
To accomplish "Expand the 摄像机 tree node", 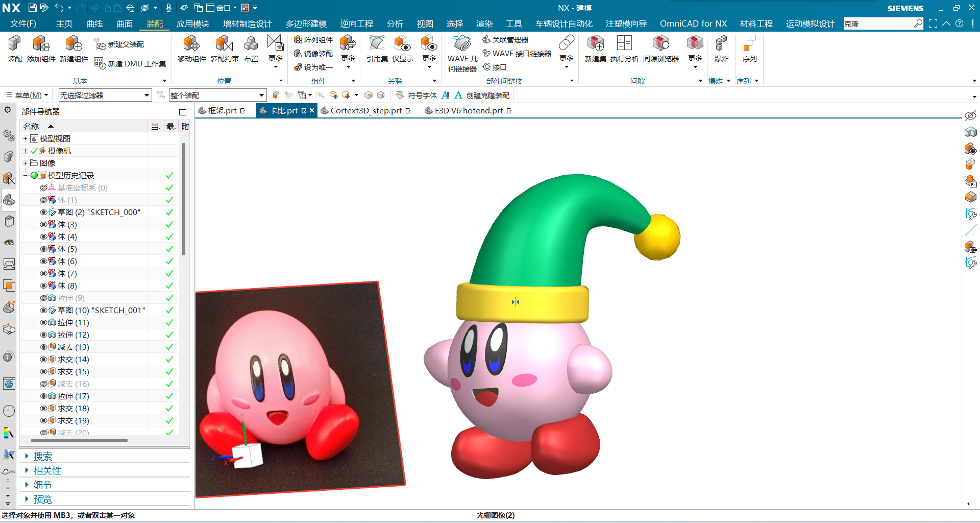I will [25, 151].
